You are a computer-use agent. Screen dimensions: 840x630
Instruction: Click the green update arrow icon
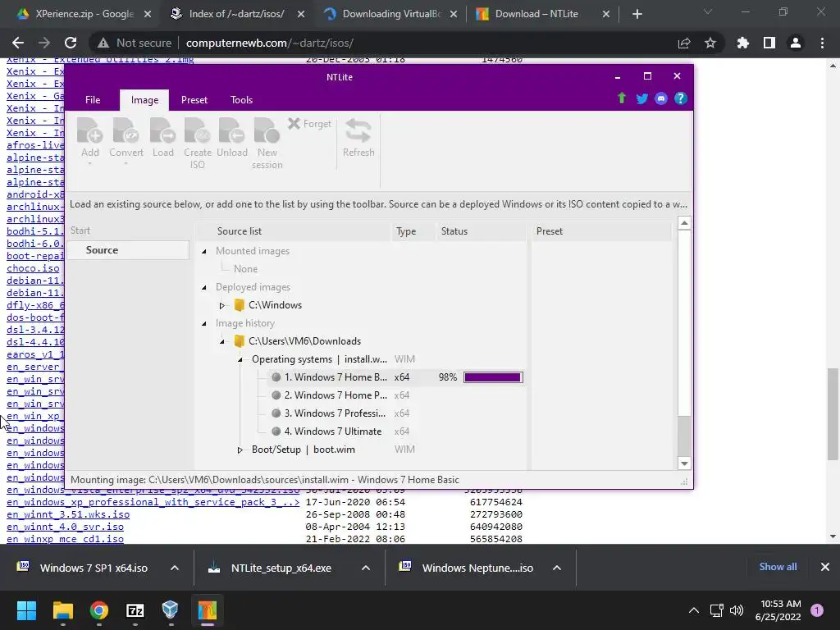coord(622,98)
